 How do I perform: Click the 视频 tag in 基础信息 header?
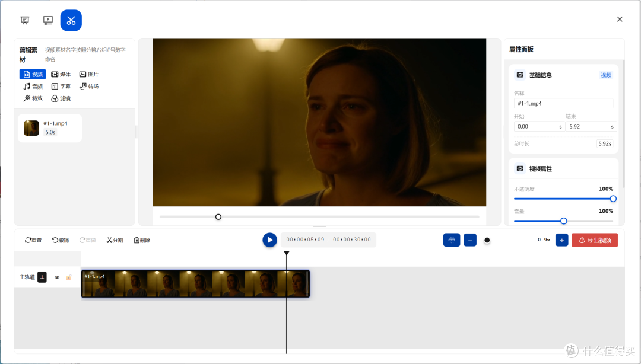tap(606, 75)
